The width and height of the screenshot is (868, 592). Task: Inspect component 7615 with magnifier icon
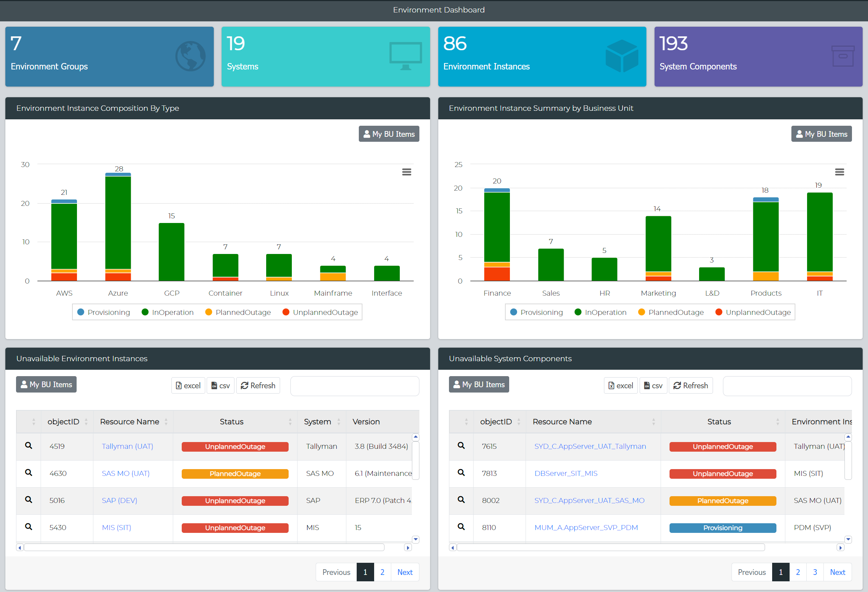tap(461, 445)
